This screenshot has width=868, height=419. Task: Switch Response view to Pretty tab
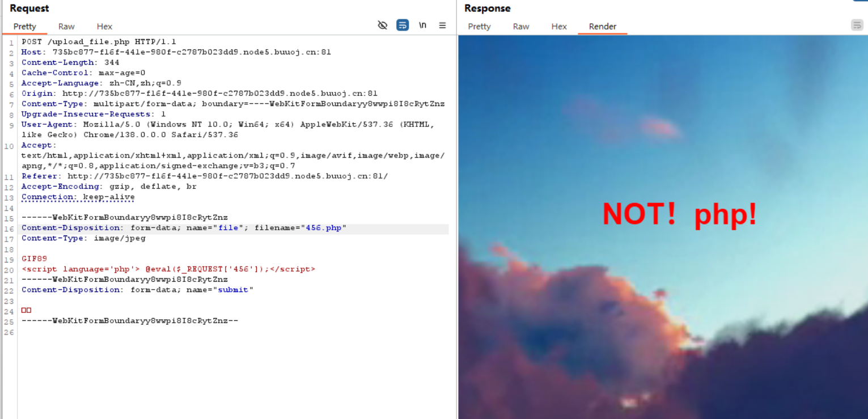pyautogui.click(x=479, y=26)
